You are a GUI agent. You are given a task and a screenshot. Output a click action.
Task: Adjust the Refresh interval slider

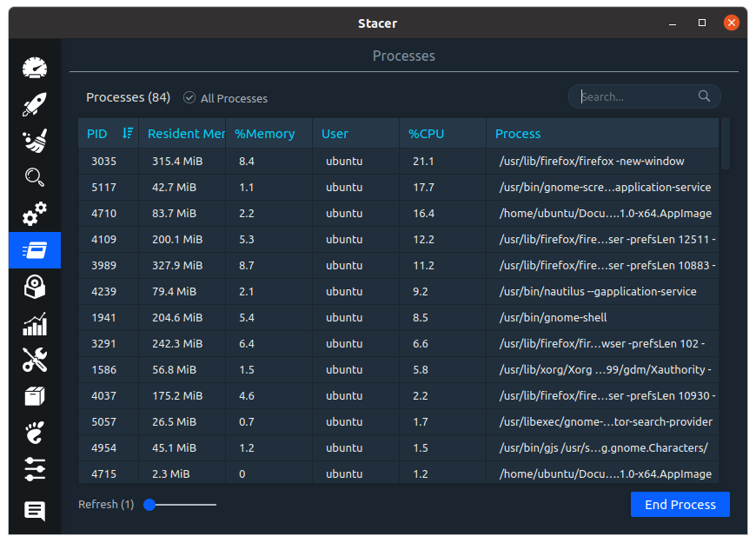(180, 505)
